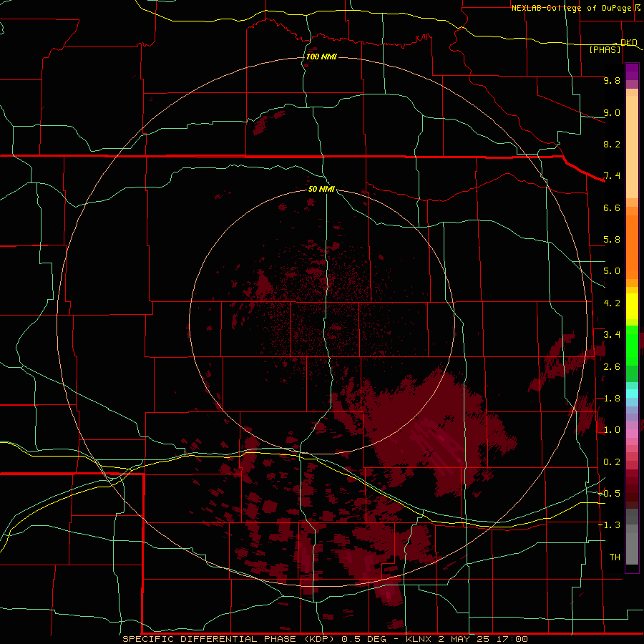
Task: Click the 2.6 value on the color scale
Action: [612, 367]
